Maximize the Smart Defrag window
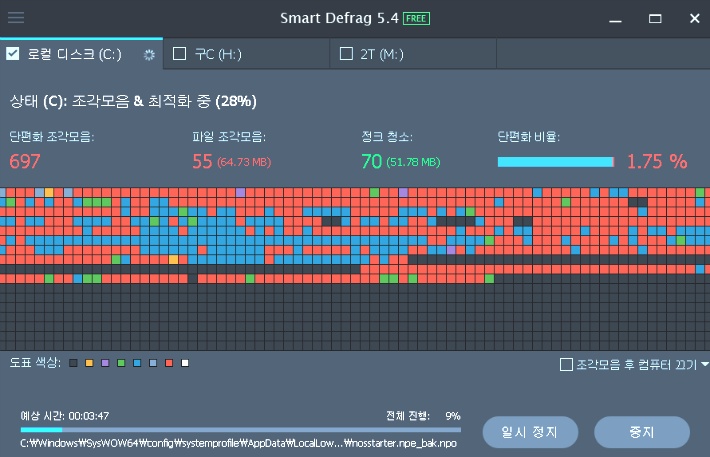Screen dimensions: 710x457 [x=655, y=19]
